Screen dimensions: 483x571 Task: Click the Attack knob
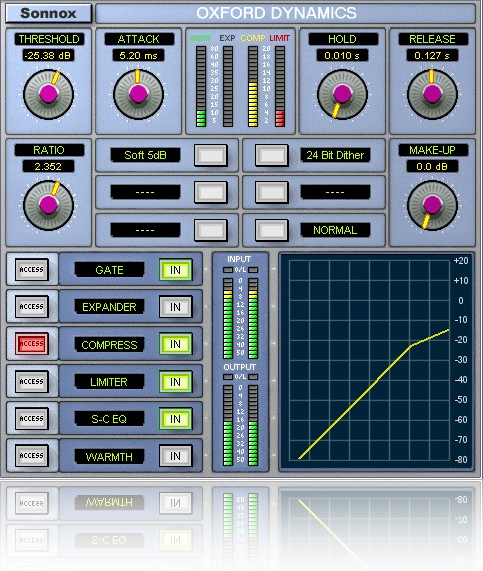click(x=138, y=94)
